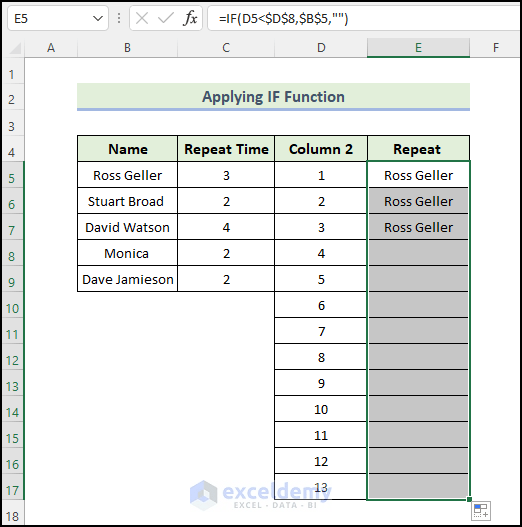This screenshot has width=522, height=527.
Task: Click the 'Repeat' header cell
Action: (418, 149)
